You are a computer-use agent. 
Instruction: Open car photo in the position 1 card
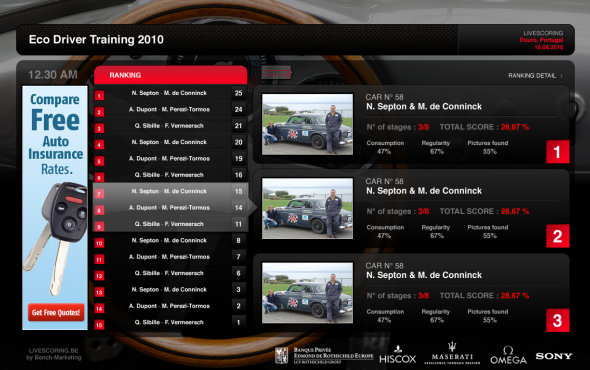[307, 124]
